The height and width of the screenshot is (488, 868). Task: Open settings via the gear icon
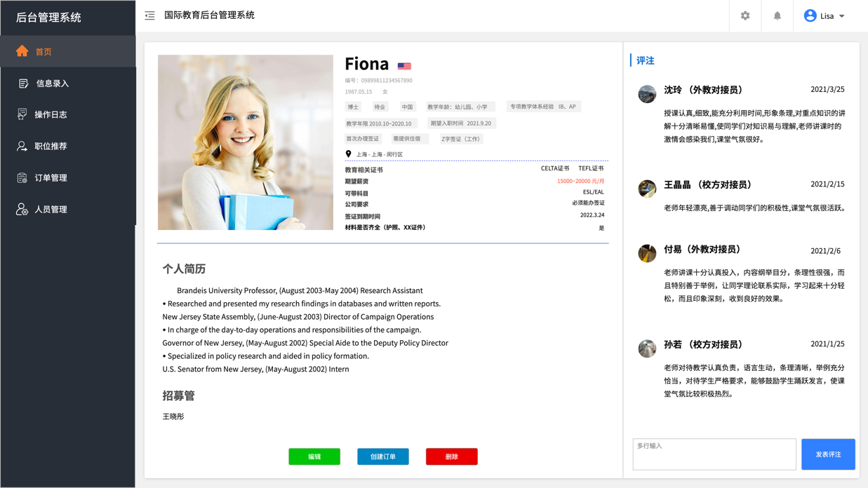745,15
